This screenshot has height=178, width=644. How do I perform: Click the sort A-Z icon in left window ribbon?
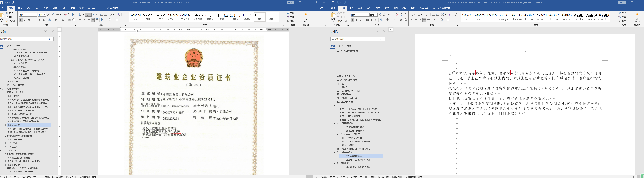pos(119,15)
